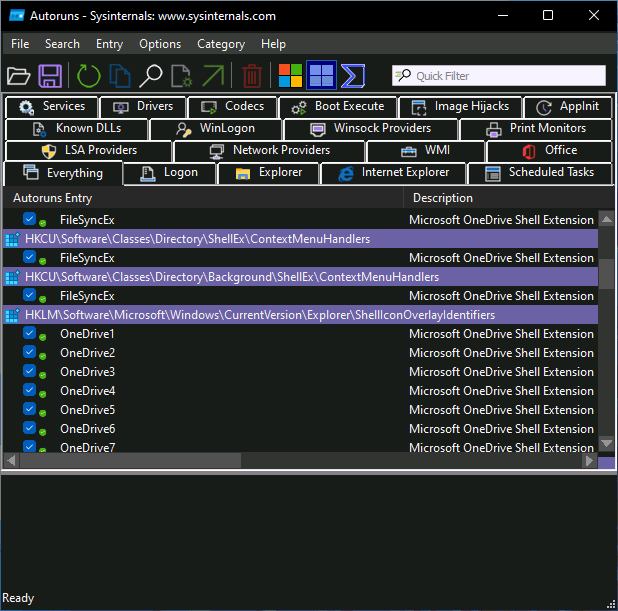Switch to the LSA Providers tab
The height and width of the screenshot is (611, 618).
click(89, 151)
